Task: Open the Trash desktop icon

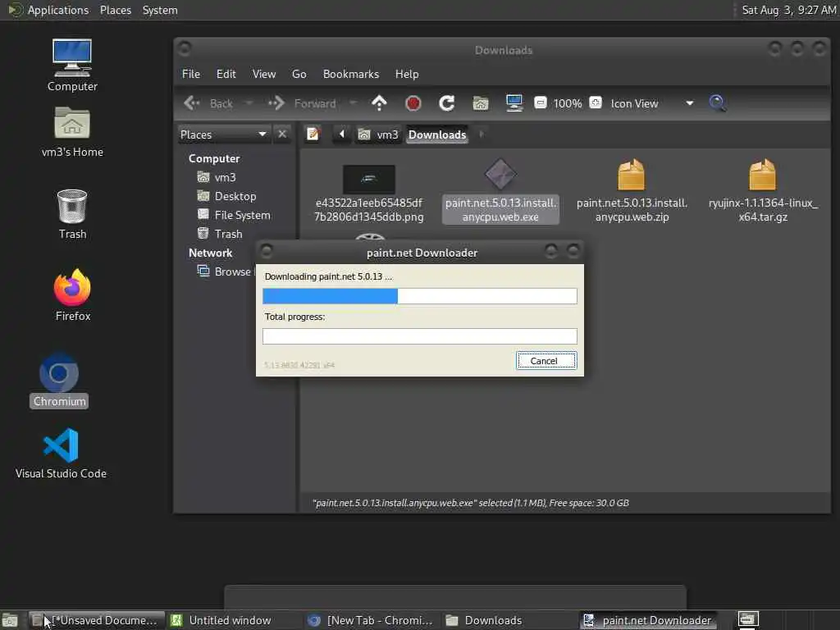Action: point(72,214)
